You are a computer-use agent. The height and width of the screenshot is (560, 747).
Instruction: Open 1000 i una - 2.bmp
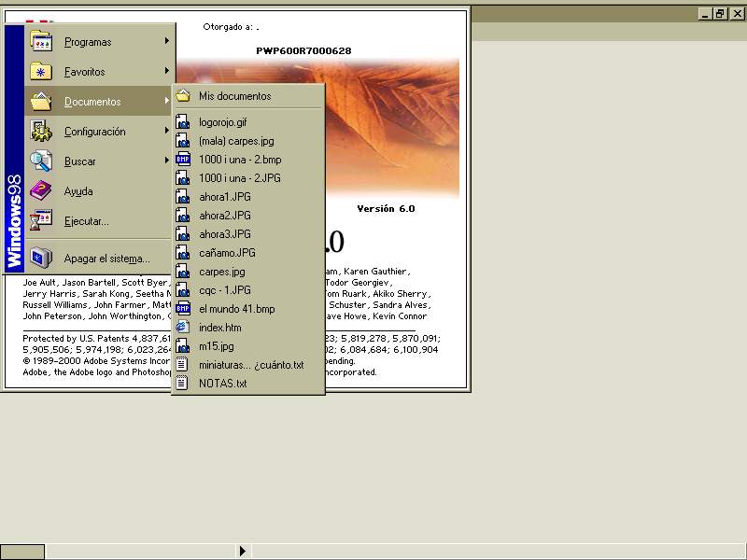(248, 159)
